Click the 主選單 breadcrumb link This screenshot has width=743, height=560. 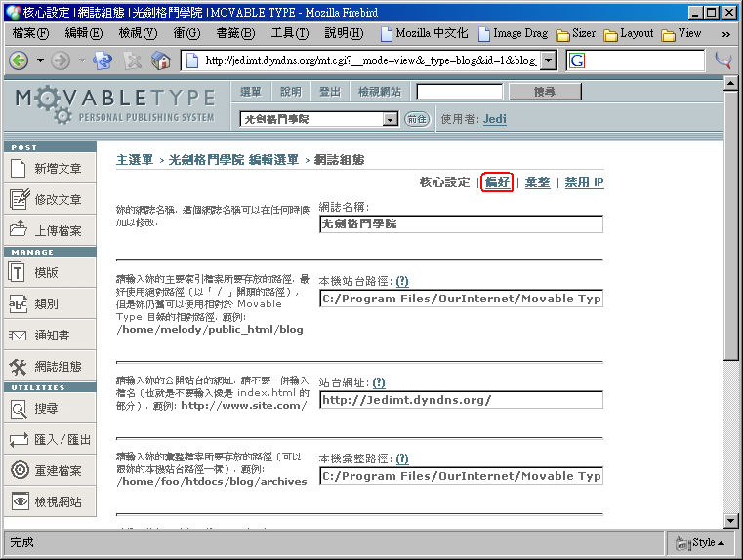click(135, 160)
